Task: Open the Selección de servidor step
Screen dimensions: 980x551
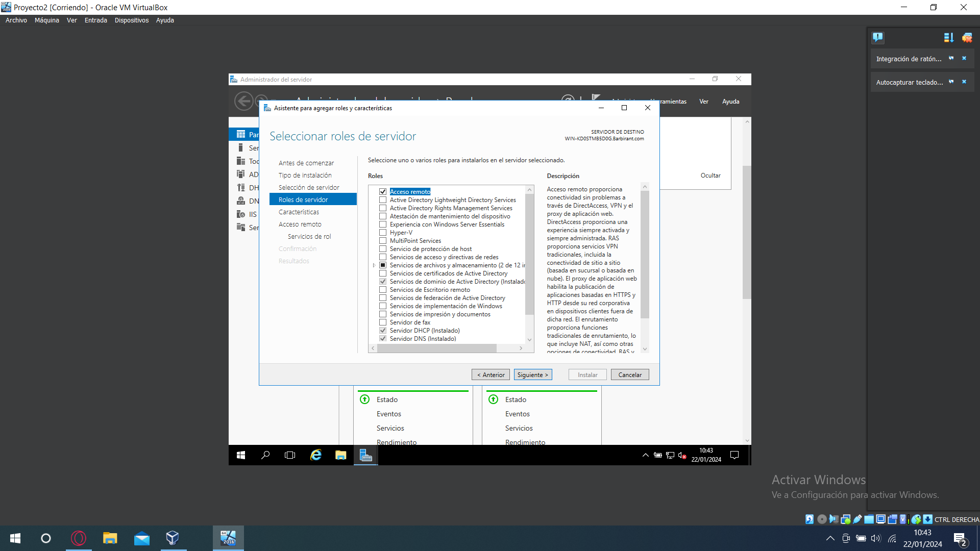Action: point(309,188)
